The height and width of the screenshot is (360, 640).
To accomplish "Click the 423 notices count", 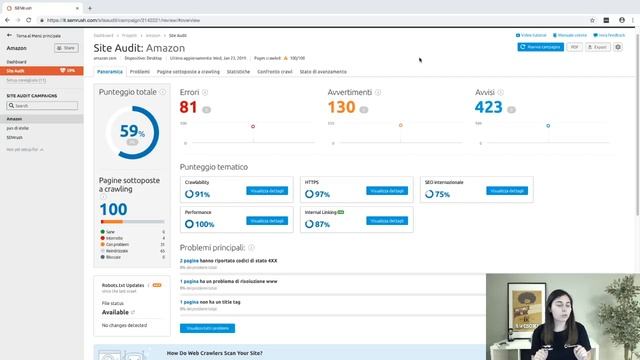I will (x=488, y=107).
